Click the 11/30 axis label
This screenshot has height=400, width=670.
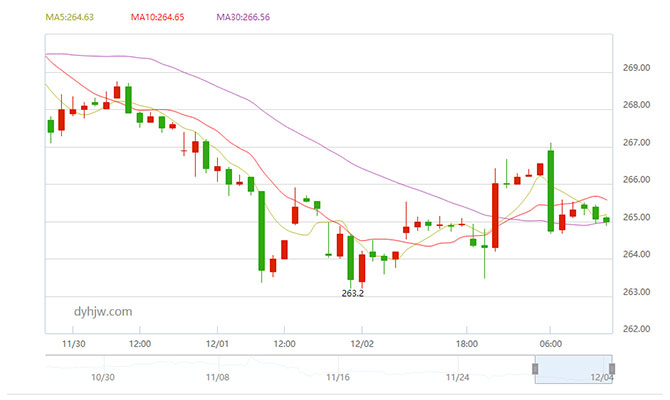point(73,344)
